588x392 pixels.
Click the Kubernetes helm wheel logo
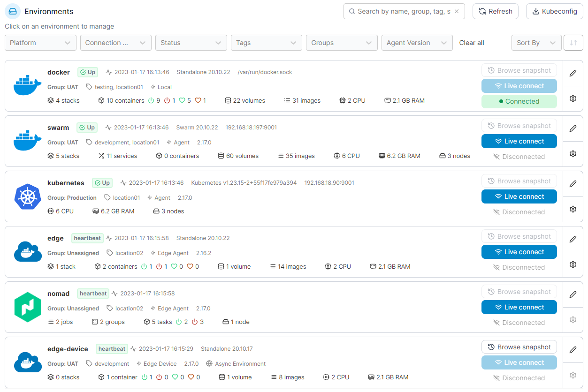[x=28, y=196]
